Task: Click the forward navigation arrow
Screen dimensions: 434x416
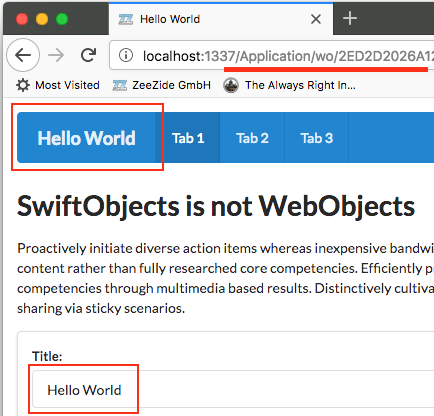Action: [x=56, y=55]
